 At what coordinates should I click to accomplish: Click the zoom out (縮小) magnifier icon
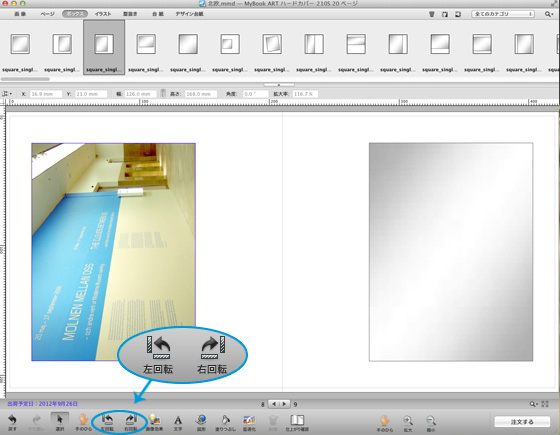pos(431,420)
